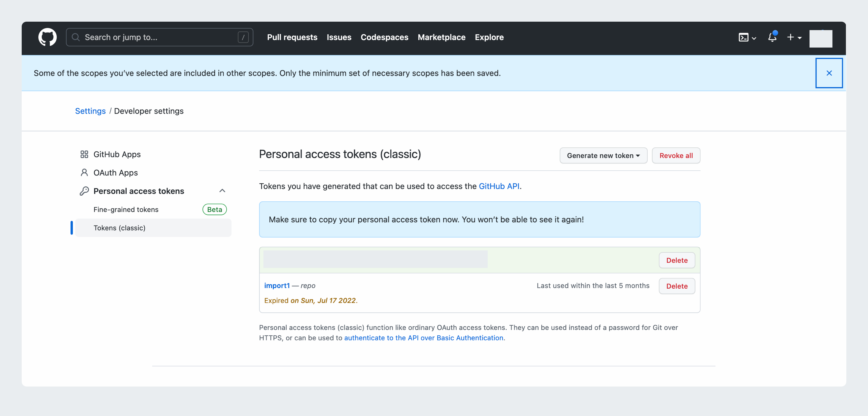Image resolution: width=868 pixels, height=416 pixels.
Task: Open the Generate new token dropdown
Action: click(603, 156)
